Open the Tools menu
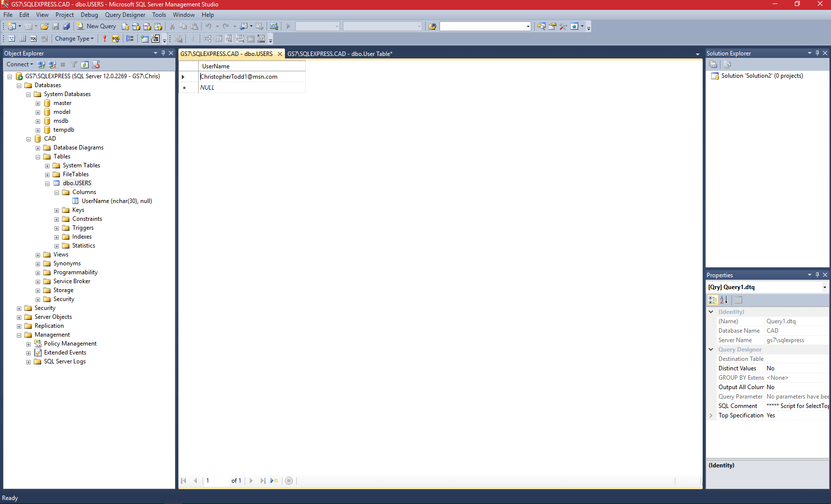The height and width of the screenshot is (504, 831). pos(159,15)
